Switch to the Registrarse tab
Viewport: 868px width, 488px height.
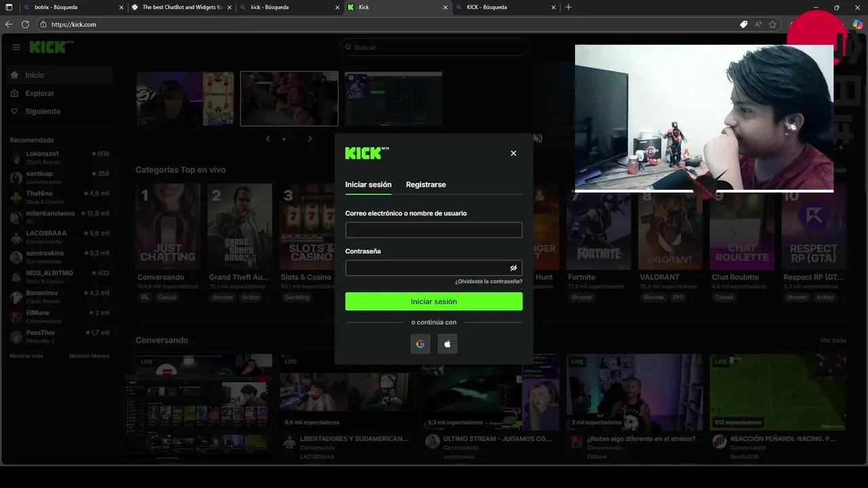click(426, 184)
